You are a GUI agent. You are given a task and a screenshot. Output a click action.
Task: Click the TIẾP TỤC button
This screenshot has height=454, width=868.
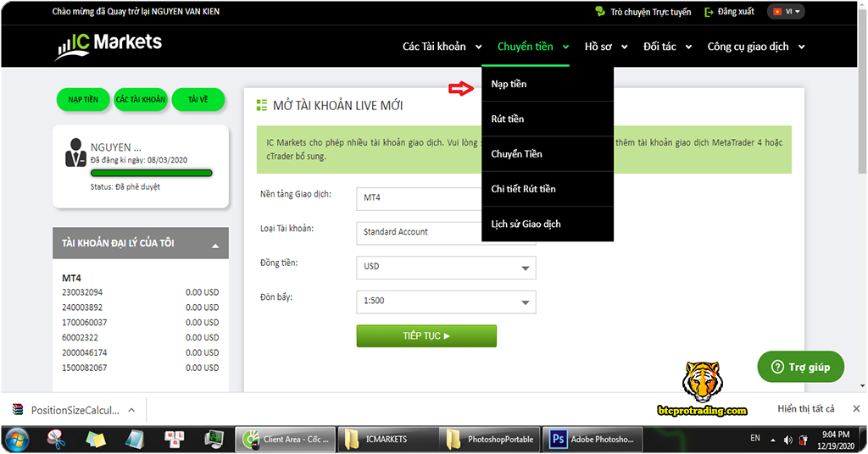pos(426,336)
